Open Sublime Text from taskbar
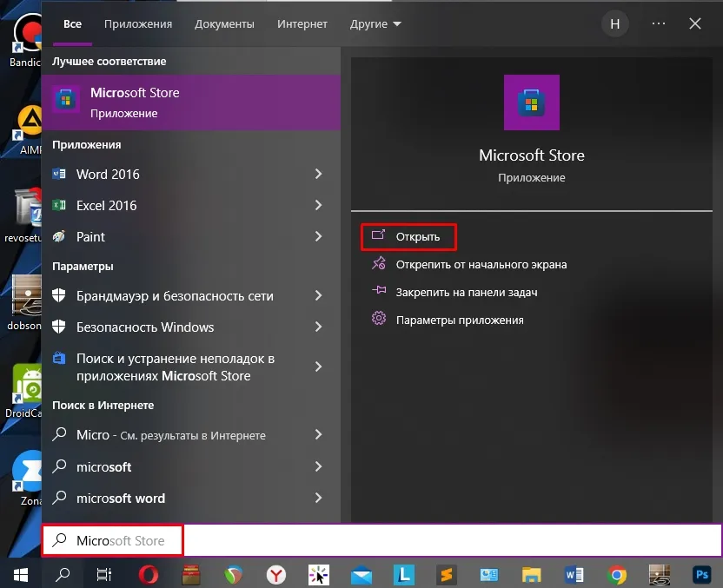 447,575
